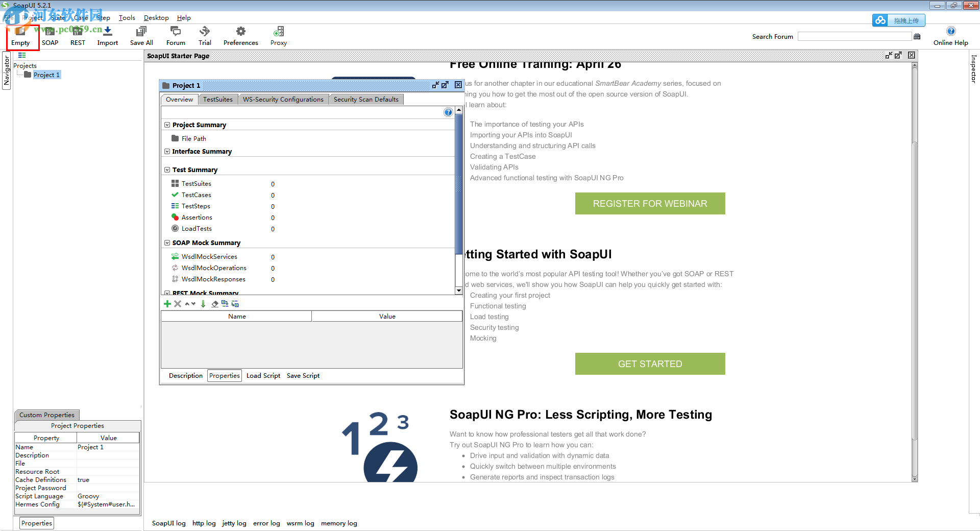Viewport: 980px width, 531px height.
Task: Dock the Project 1 internal window
Action: click(436, 85)
